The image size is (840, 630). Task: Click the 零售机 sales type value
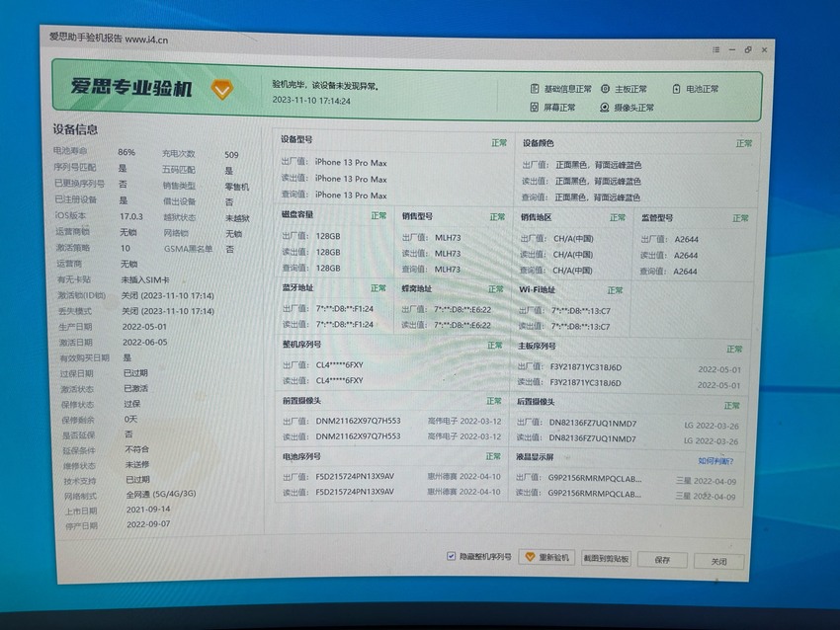(x=237, y=187)
